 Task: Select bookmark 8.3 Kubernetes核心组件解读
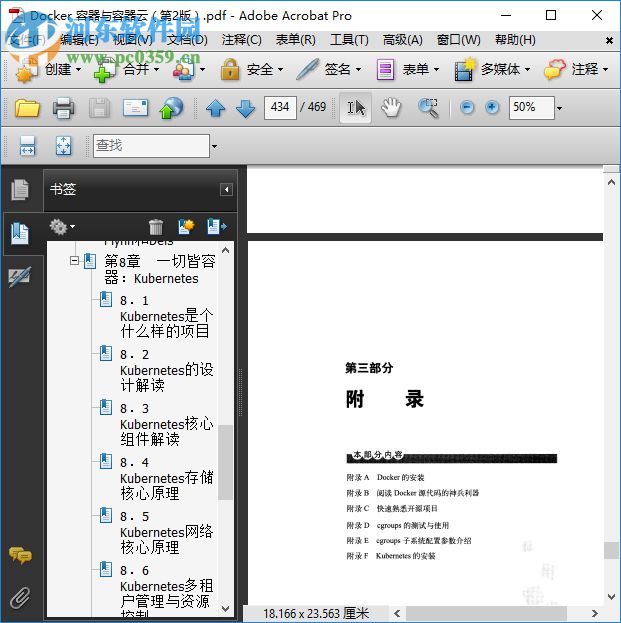tap(166, 424)
